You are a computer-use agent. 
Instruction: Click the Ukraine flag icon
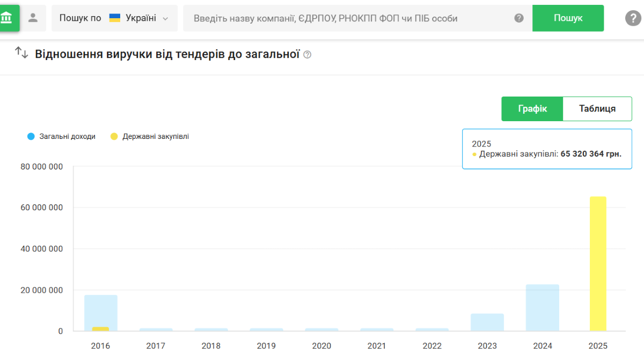(115, 18)
